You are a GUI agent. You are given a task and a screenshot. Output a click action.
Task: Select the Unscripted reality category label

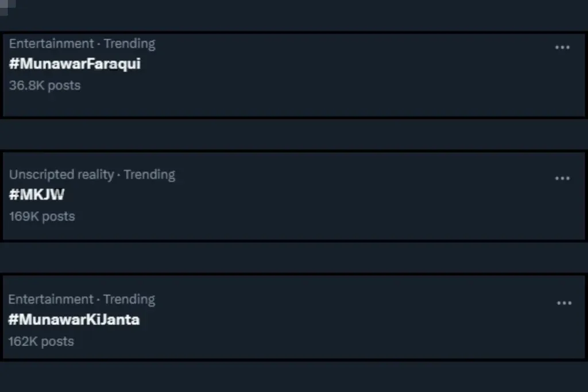coord(61,174)
